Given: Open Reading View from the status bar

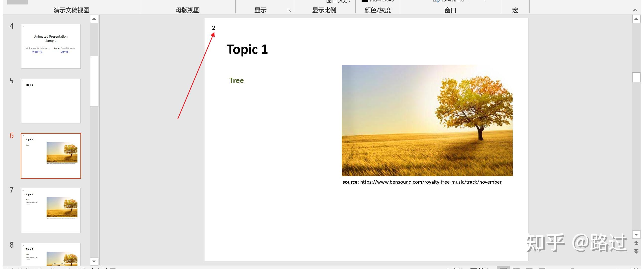Looking at the screenshot, I should pos(529,268).
